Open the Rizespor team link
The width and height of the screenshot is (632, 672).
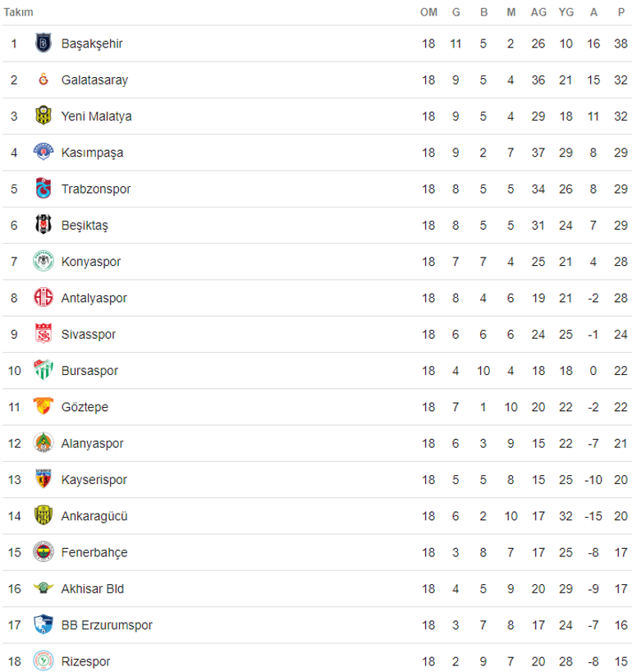(x=85, y=661)
